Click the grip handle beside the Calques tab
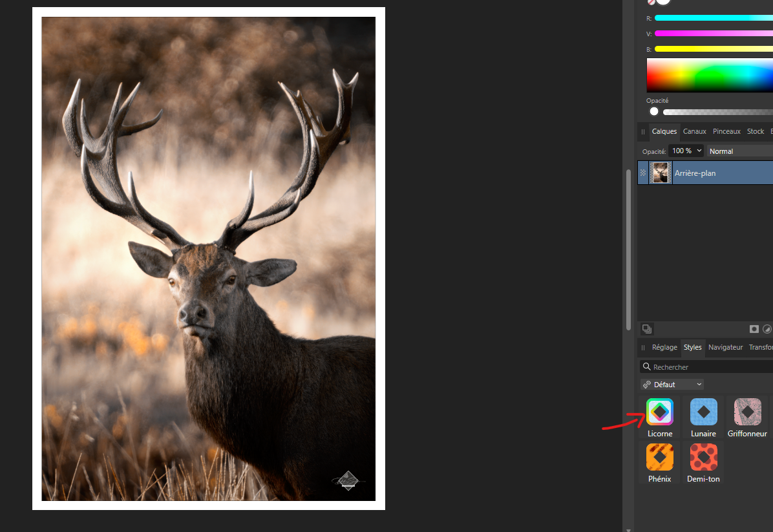Image resolution: width=773 pixels, height=532 pixels. (643, 132)
